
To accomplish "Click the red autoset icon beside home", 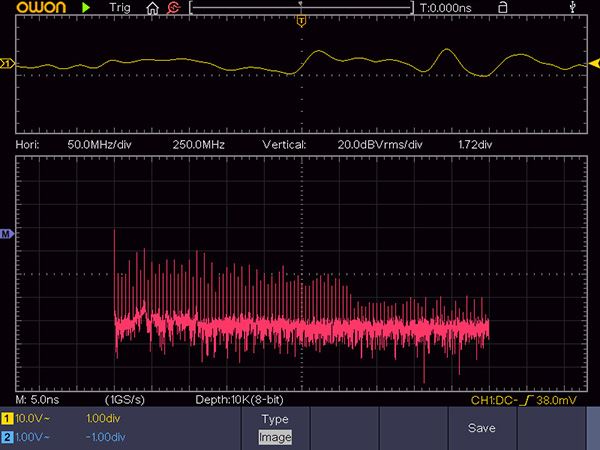I will tap(173, 8).
